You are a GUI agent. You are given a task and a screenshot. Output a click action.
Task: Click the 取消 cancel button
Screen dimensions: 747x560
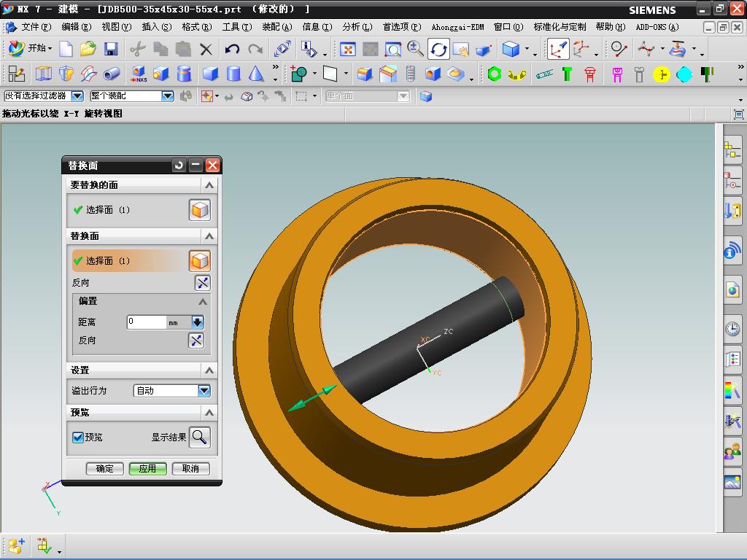click(190, 469)
